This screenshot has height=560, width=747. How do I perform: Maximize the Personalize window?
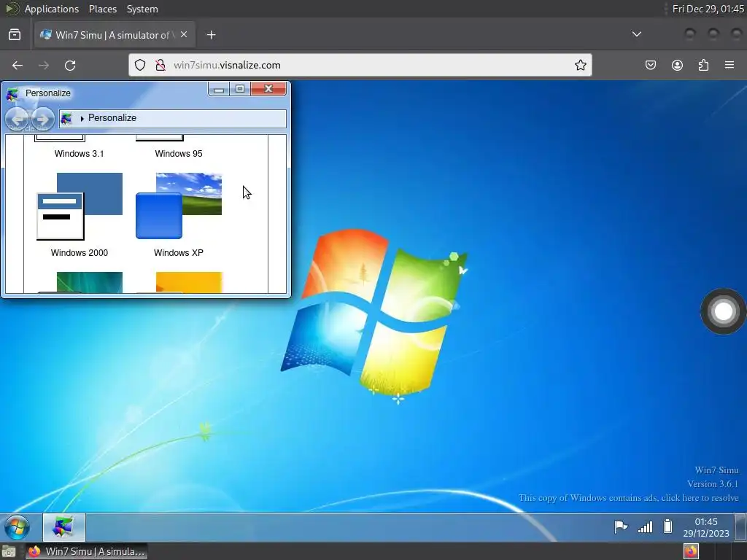[240, 89]
